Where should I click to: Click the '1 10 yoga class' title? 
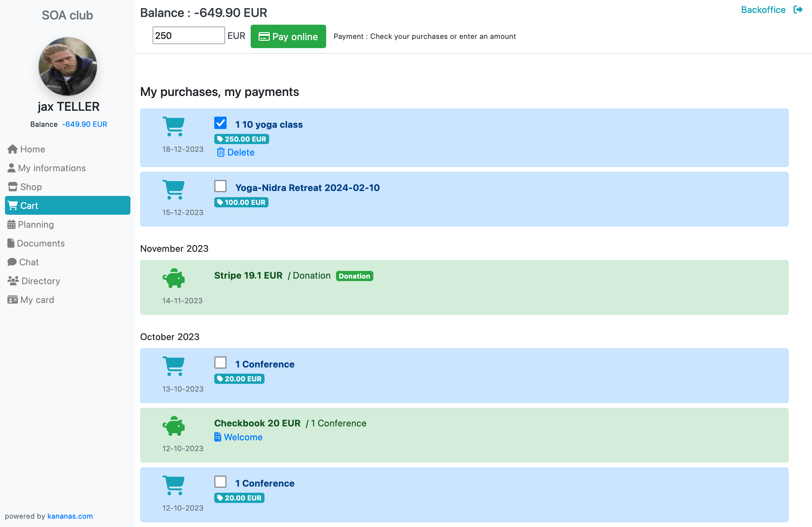point(269,125)
